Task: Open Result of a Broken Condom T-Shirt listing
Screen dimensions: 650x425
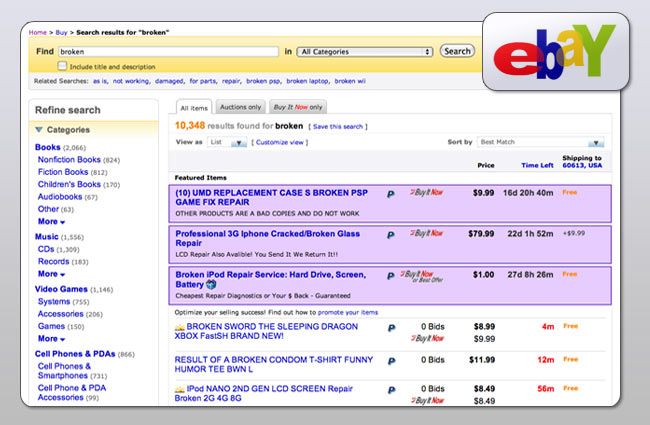Action: tap(274, 364)
